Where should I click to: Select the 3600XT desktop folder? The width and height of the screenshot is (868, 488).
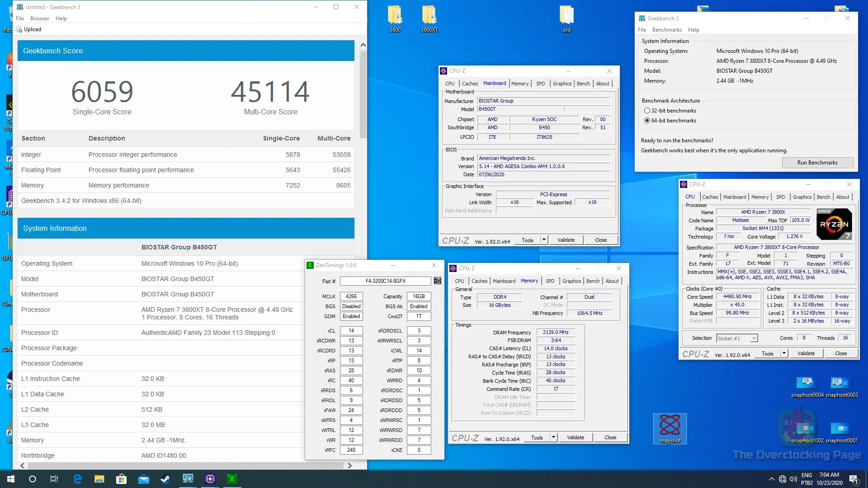(x=429, y=19)
